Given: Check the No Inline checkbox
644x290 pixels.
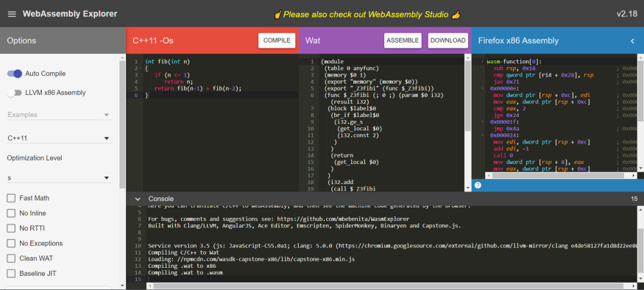Looking at the screenshot, I should tap(11, 213).
